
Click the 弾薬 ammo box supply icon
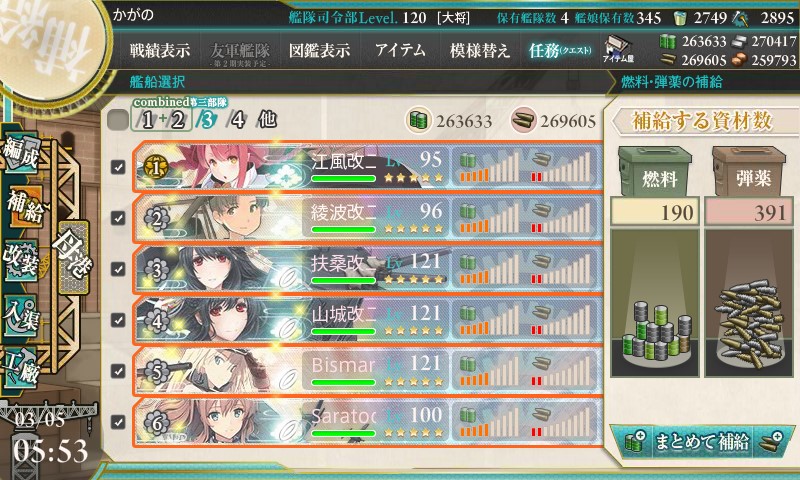click(749, 172)
